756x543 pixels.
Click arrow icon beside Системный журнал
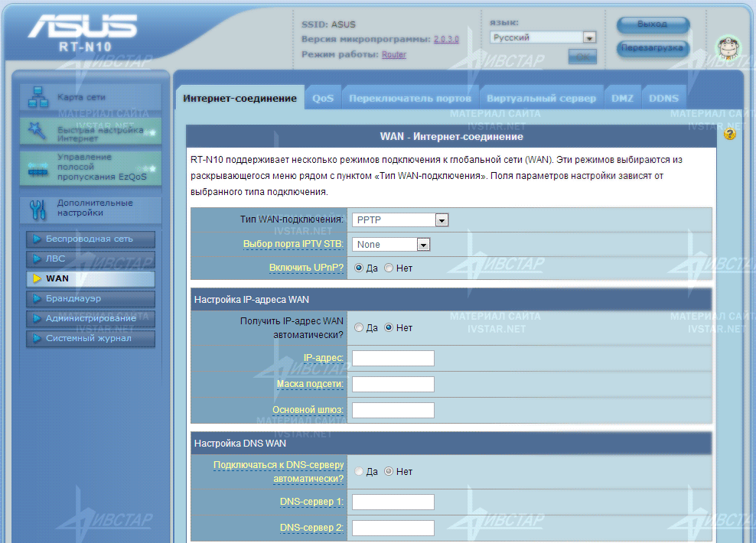pyautogui.click(x=36, y=338)
